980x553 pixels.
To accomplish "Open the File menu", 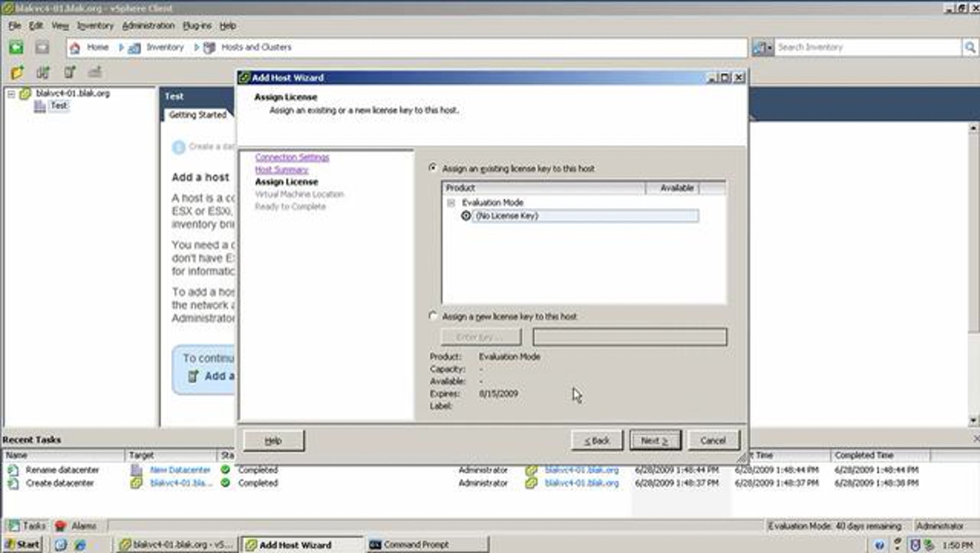I will 15,26.
